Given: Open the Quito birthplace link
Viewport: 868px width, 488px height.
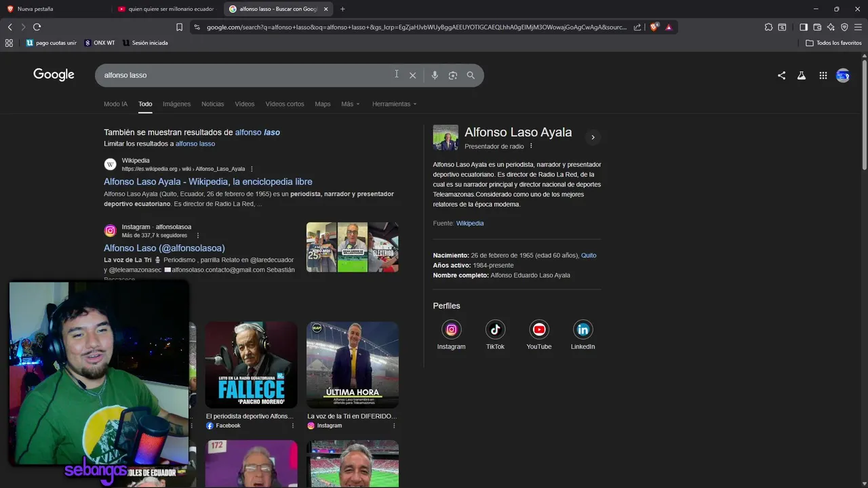Looking at the screenshot, I should tap(589, 256).
